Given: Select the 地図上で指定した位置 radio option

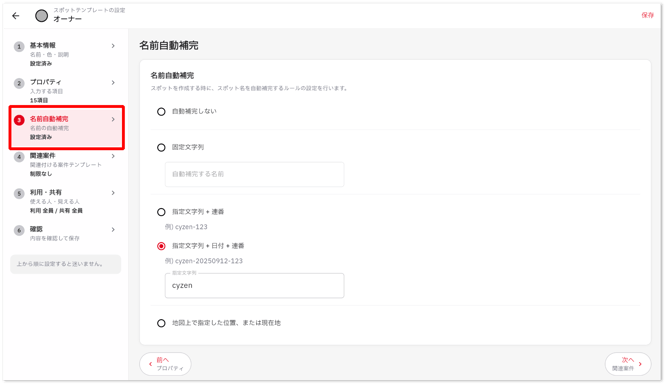Looking at the screenshot, I should click(x=161, y=323).
